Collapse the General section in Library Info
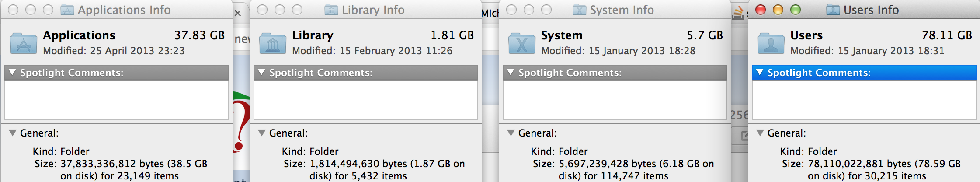The image size is (980, 182). tap(261, 133)
